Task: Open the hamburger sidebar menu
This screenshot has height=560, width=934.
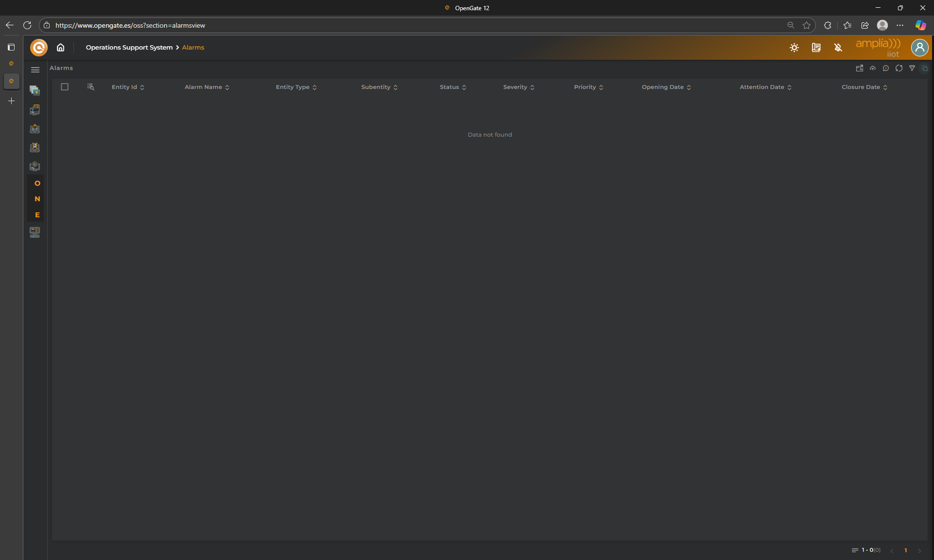Action: [35, 70]
